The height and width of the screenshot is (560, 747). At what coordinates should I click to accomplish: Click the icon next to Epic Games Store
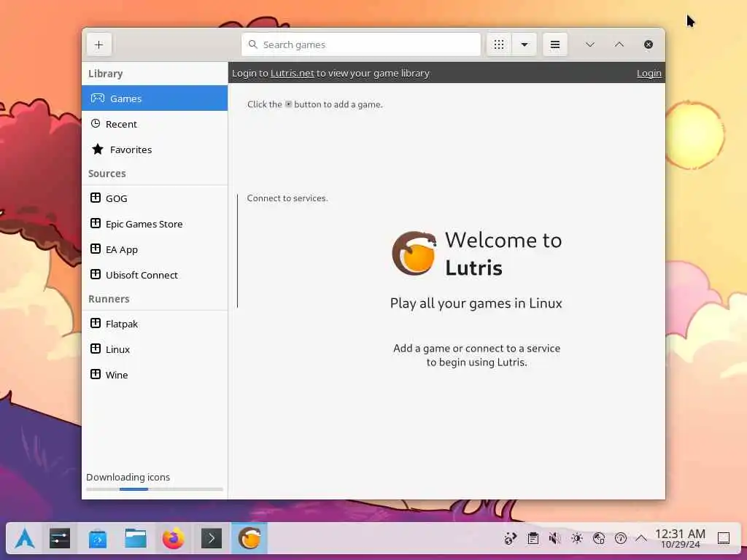(96, 223)
